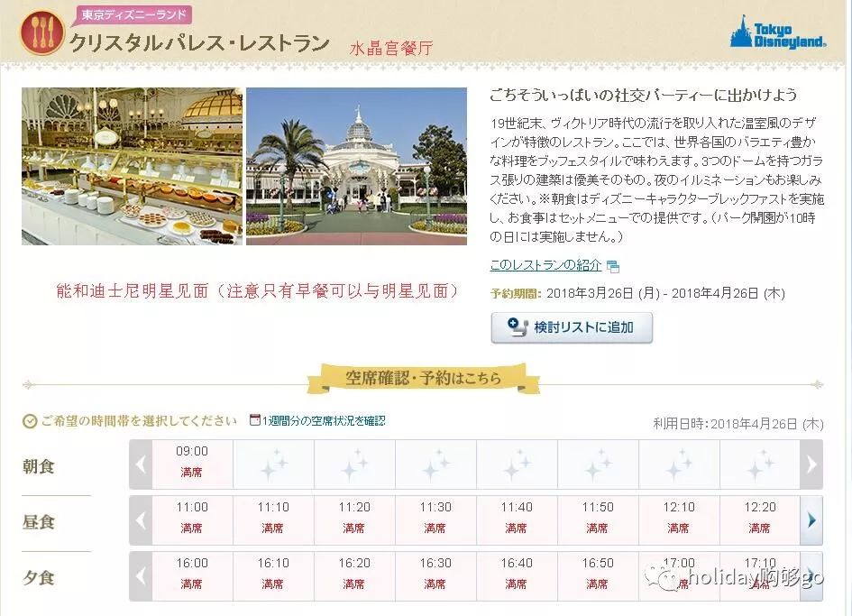This screenshot has width=852, height=616.
Task: Select the 11:00 lunch slot
Action: coord(192,520)
